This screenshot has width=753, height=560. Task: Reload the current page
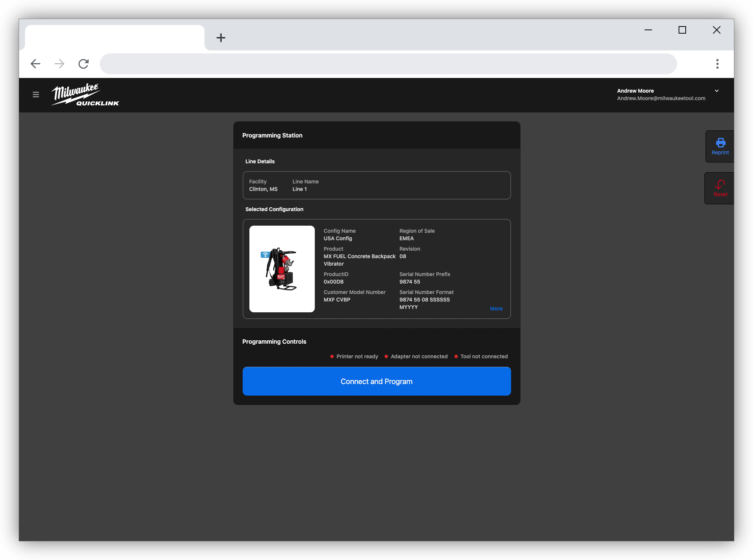83,64
